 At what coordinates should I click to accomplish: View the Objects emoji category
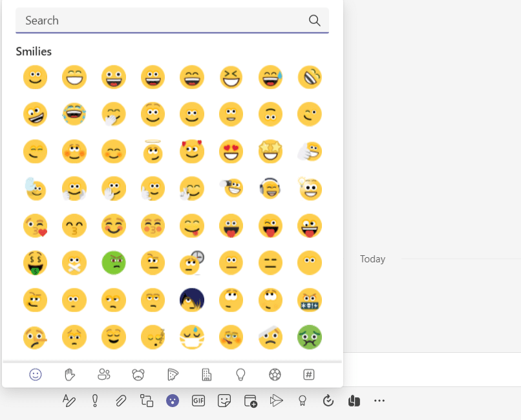coord(242,374)
